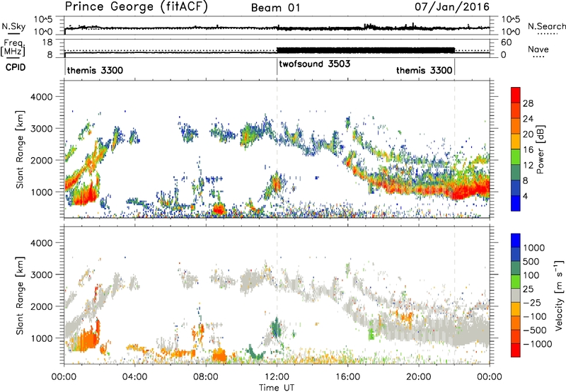Click the dashed 12:00 marker line in power panel

tap(277, 149)
